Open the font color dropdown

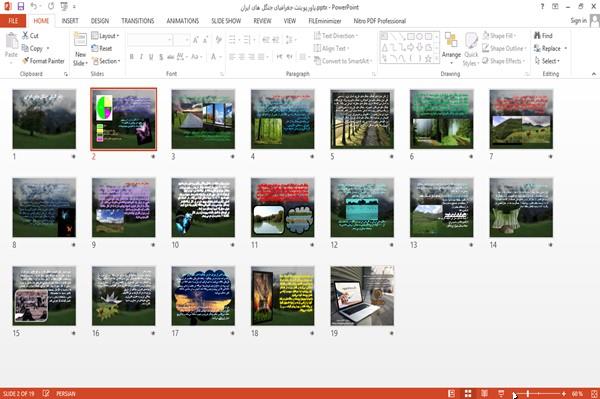[221, 57]
